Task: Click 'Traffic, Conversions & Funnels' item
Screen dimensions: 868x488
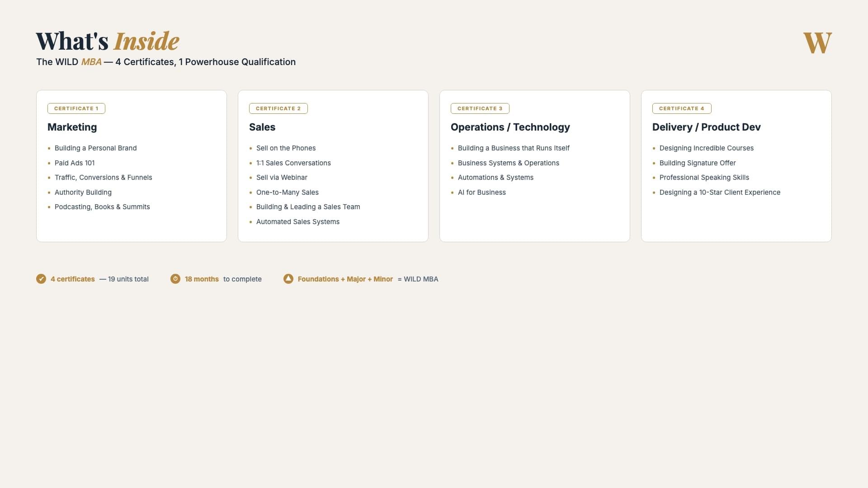Action: click(x=104, y=178)
